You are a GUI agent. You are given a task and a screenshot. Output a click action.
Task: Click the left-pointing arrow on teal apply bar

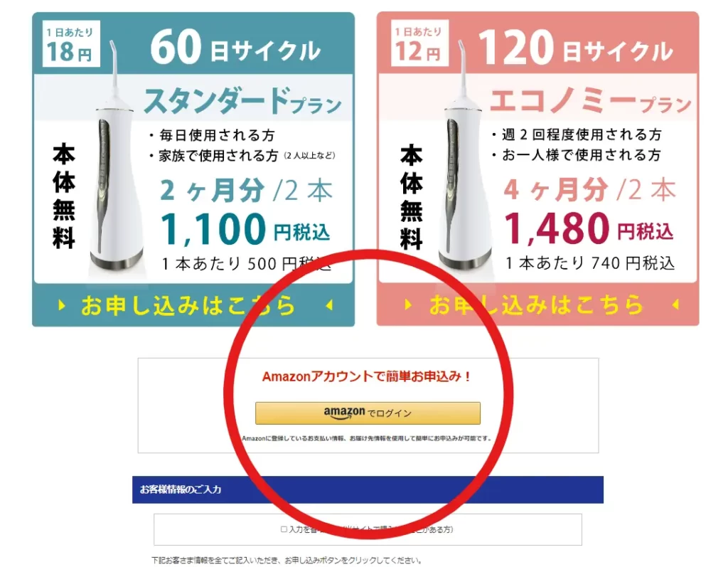[329, 305]
